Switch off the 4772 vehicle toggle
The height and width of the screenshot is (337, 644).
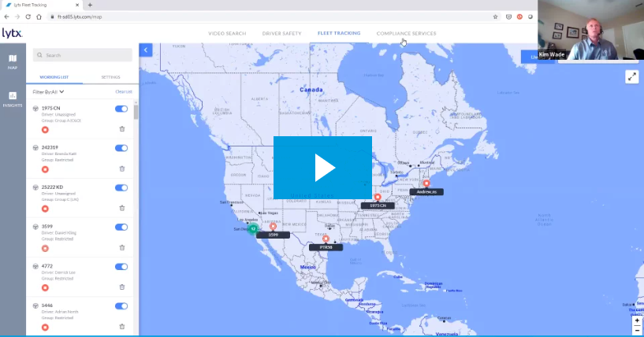click(x=121, y=266)
